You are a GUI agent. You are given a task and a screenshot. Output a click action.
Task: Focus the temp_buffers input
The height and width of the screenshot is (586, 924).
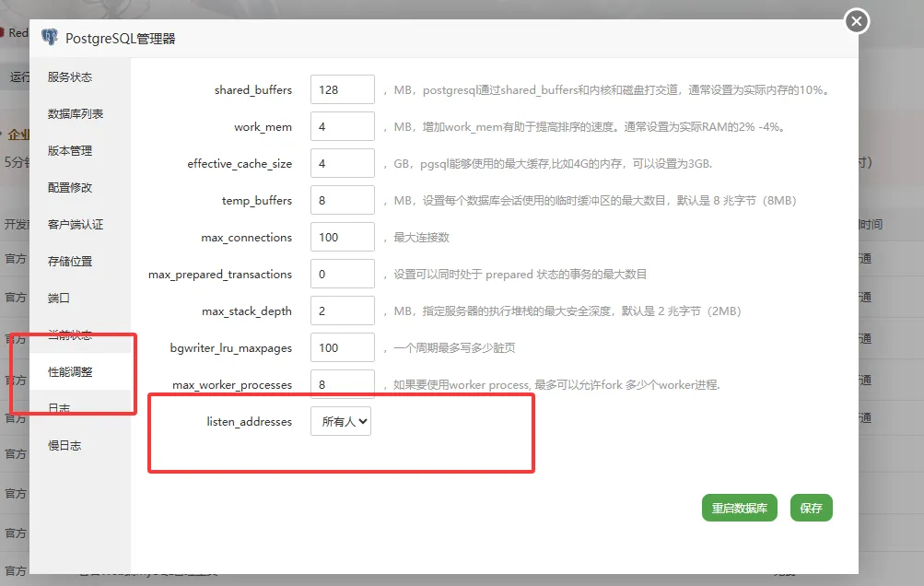pyautogui.click(x=343, y=201)
